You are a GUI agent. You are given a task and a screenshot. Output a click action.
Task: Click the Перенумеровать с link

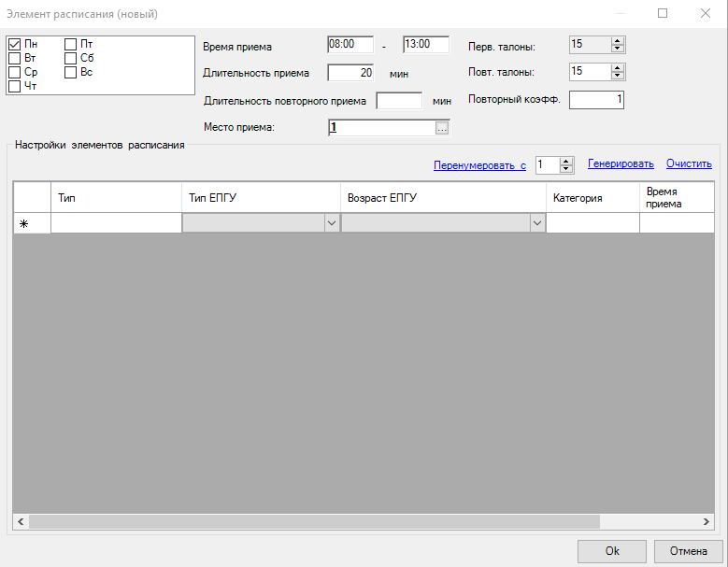coord(479,165)
